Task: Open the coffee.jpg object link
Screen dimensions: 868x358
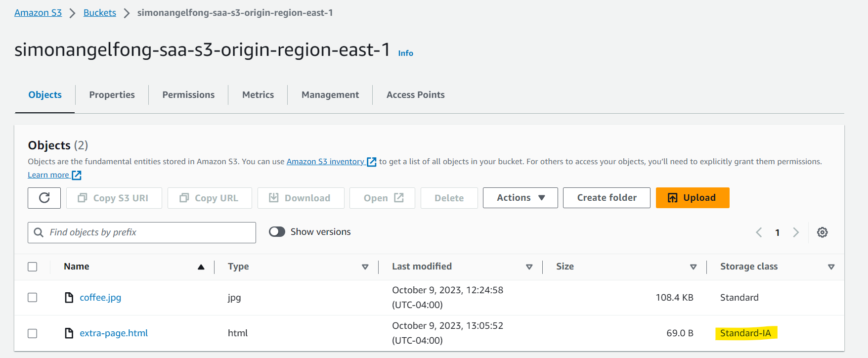Action: coord(100,297)
